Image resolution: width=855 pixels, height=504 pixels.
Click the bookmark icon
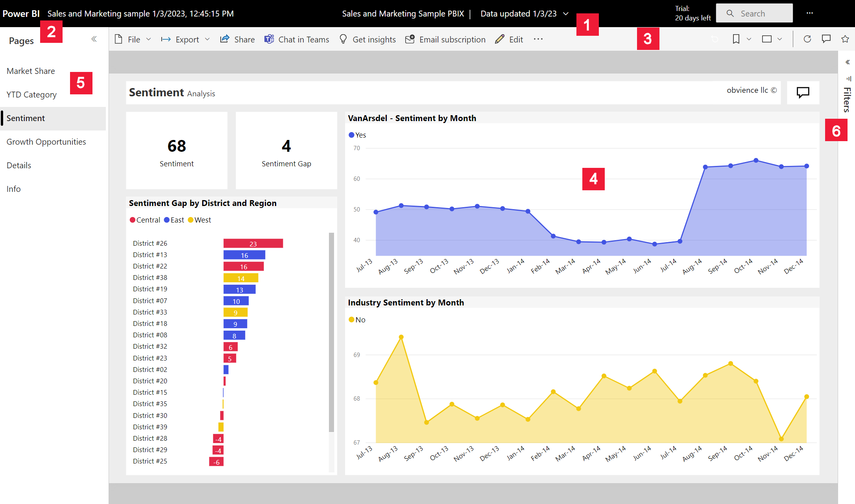click(736, 39)
